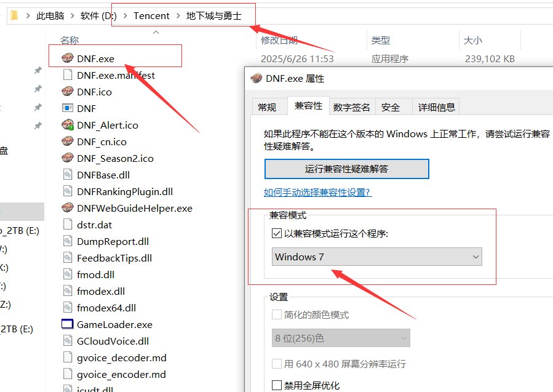Select the GameLoader.exe file name
Viewport: 553px width, 392px height.
(x=114, y=324)
